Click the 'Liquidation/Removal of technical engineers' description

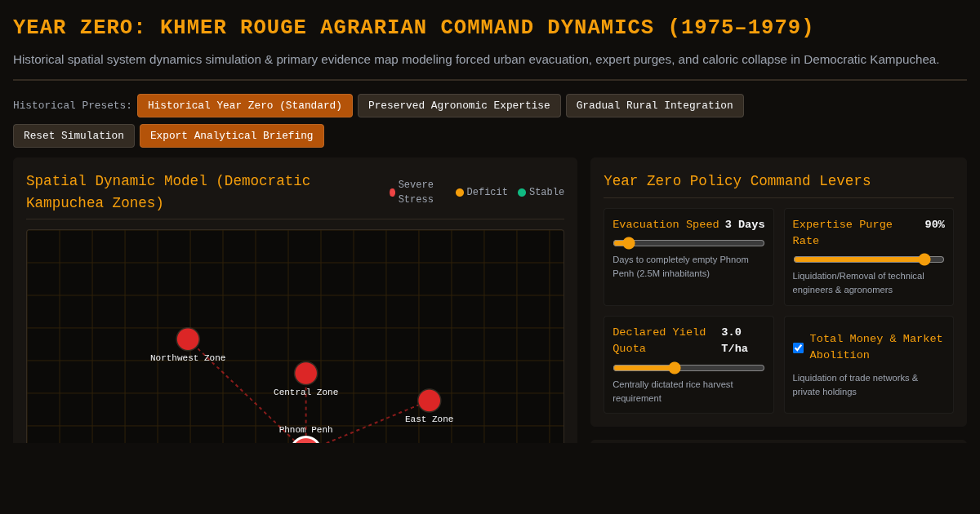click(x=858, y=282)
